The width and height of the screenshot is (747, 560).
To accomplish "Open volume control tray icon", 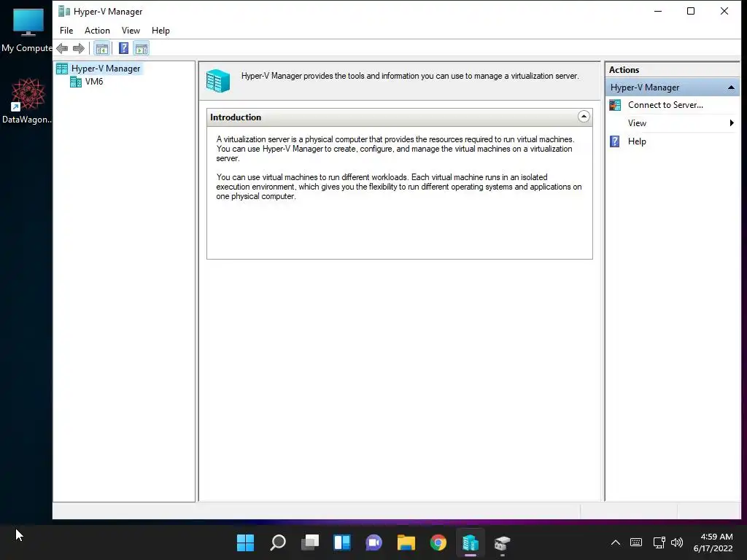I will pyautogui.click(x=676, y=542).
